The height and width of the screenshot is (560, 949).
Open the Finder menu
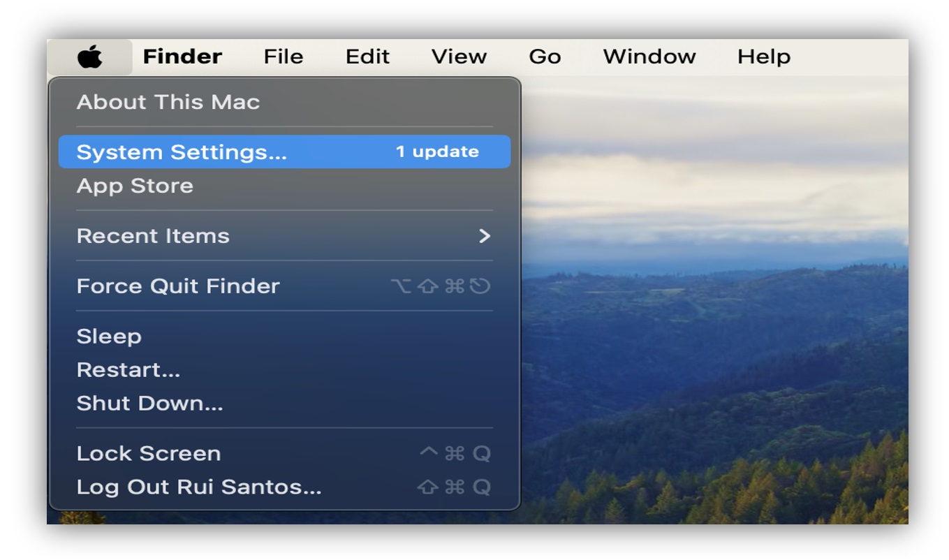(182, 57)
